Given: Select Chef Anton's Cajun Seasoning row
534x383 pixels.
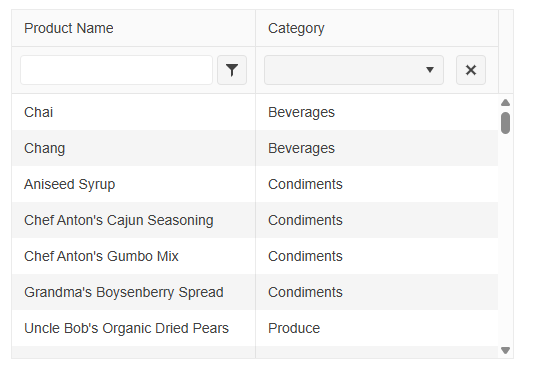Looking at the screenshot, I should (255, 220).
